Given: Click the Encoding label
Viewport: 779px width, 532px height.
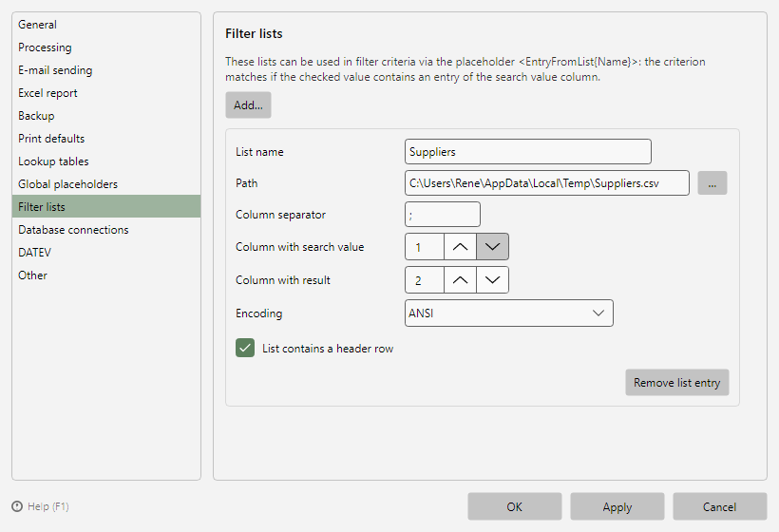Looking at the screenshot, I should [x=258, y=313].
